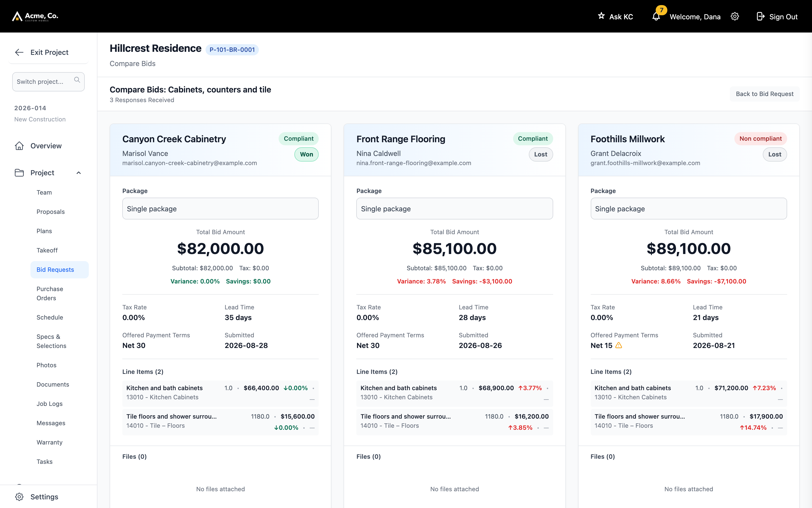The height and width of the screenshot is (508, 812).
Task: Click the P-101-BR-0001 project tag
Action: [232, 50]
